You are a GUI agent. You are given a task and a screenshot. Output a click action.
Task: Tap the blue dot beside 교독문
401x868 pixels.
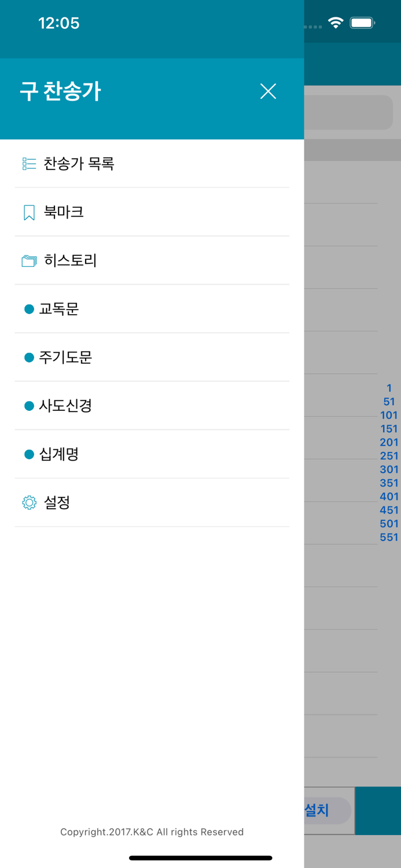click(29, 309)
